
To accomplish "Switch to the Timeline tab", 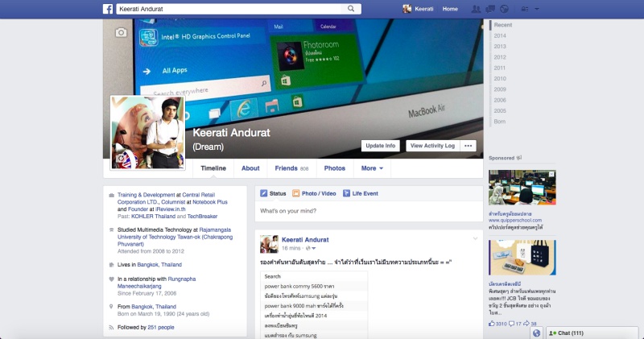I will click(x=213, y=168).
